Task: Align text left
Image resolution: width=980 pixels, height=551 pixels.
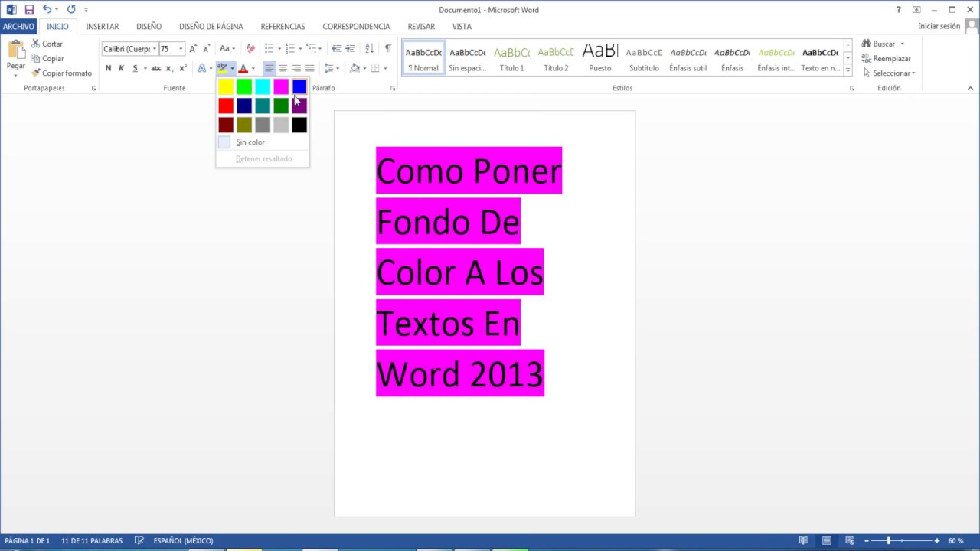Action: tap(269, 68)
